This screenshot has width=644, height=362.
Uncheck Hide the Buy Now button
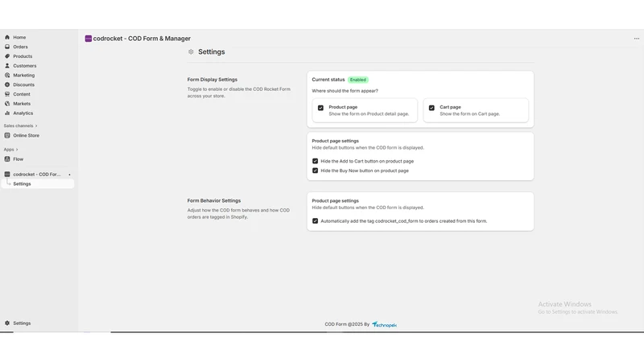tap(315, 171)
